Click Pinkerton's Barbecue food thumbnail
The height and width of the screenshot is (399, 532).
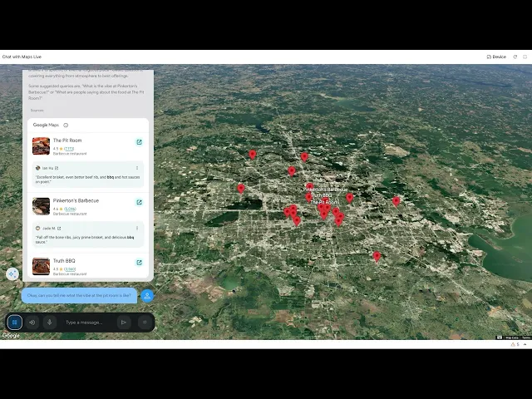click(41, 206)
